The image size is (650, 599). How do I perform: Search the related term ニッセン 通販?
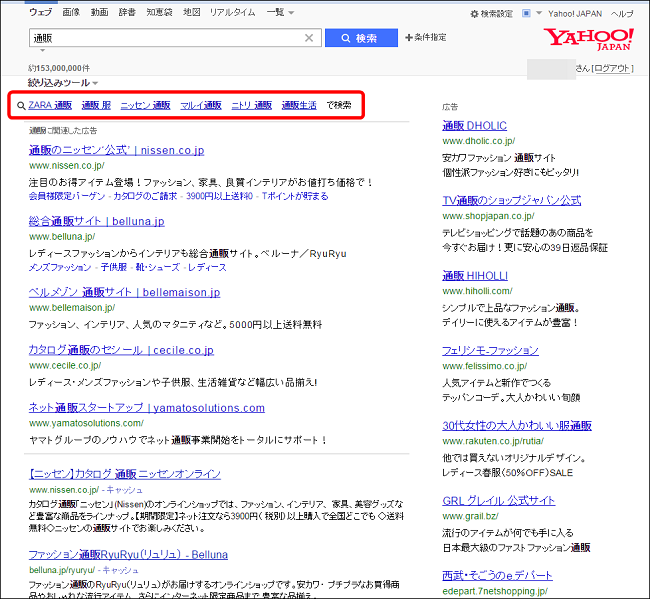[146, 105]
